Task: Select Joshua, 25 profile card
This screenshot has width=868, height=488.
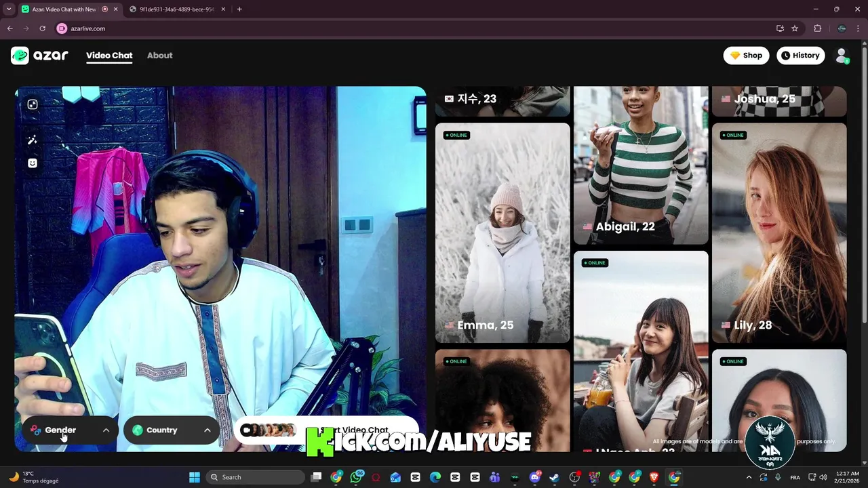Action: [x=779, y=101]
